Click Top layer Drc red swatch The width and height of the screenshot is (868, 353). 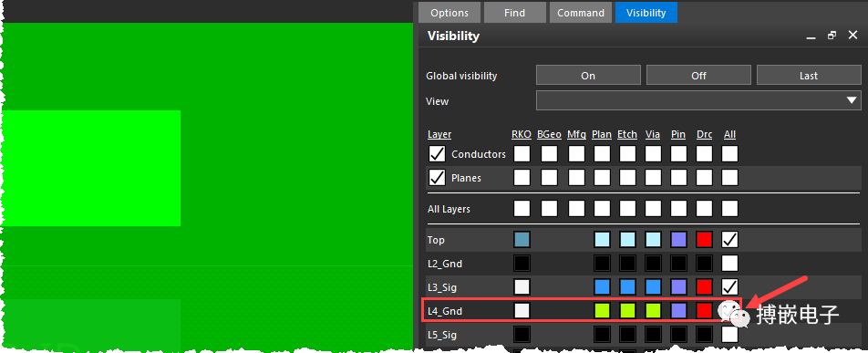point(704,239)
